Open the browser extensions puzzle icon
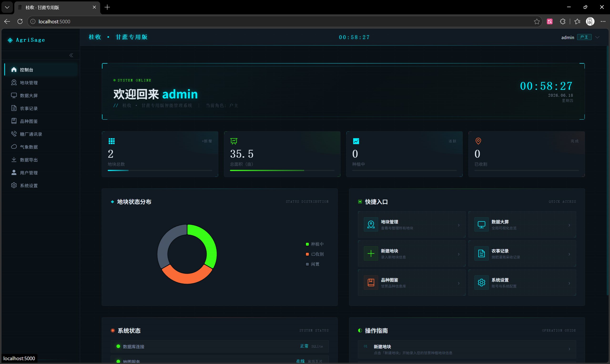610x364 pixels. click(x=563, y=22)
